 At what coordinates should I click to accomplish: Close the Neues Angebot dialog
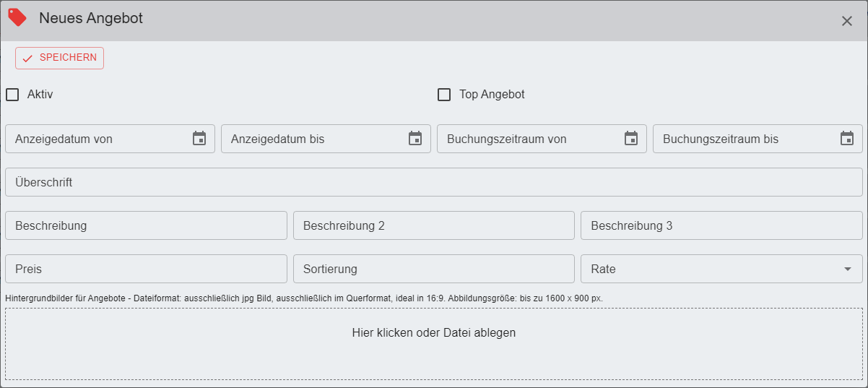(x=847, y=21)
